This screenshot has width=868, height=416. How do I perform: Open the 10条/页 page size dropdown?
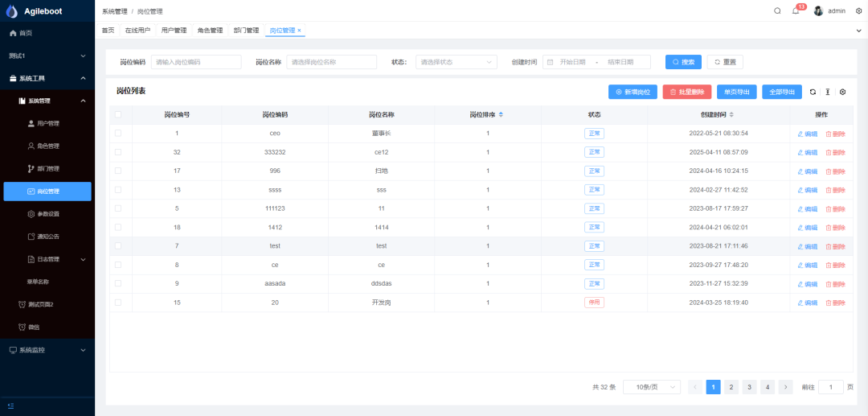coord(652,387)
